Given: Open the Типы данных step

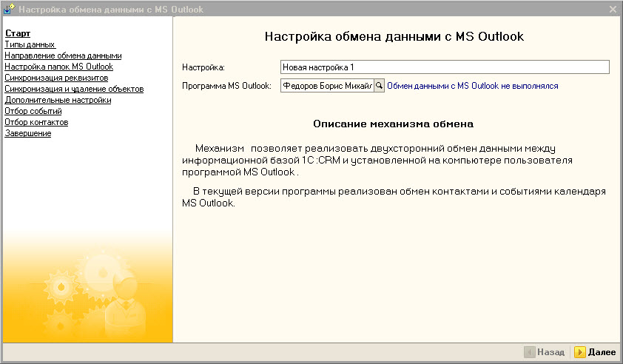Looking at the screenshot, I should pyautogui.click(x=30, y=44).
